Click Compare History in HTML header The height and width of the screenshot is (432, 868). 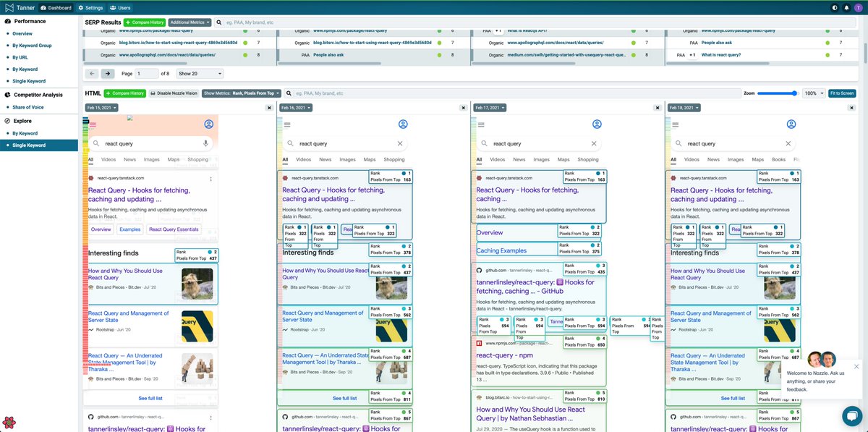pos(125,93)
